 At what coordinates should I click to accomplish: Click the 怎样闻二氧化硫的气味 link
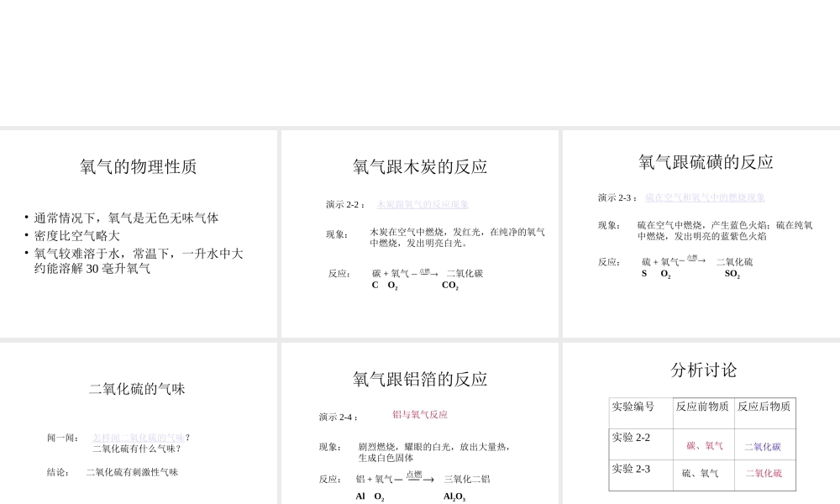[x=139, y=437]
